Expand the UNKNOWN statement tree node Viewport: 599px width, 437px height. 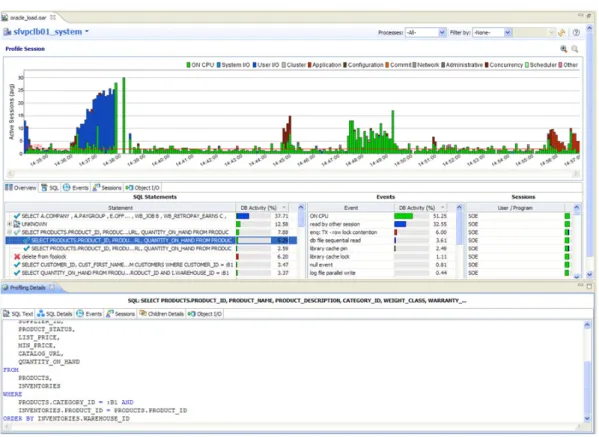click(9, 224)
